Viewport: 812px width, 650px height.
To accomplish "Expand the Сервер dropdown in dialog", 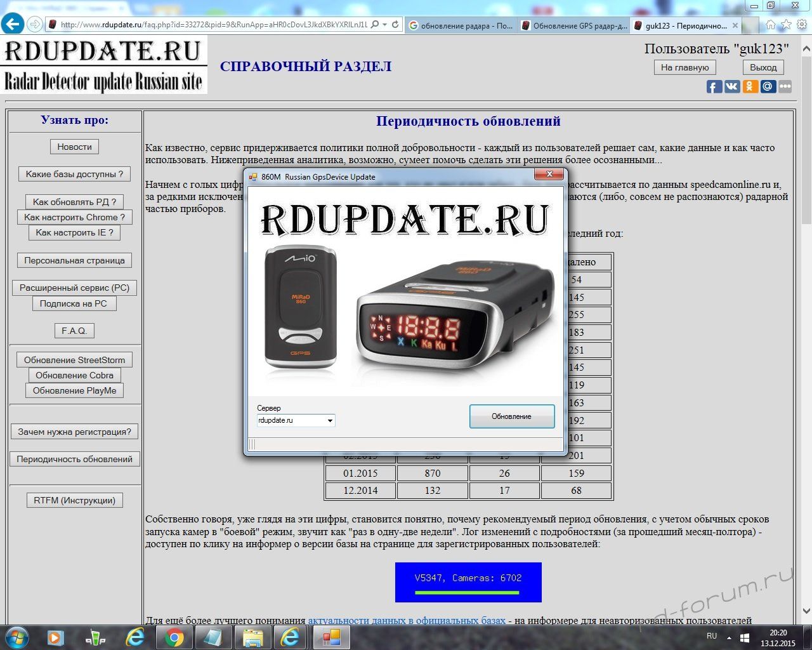I will (330, 420).
